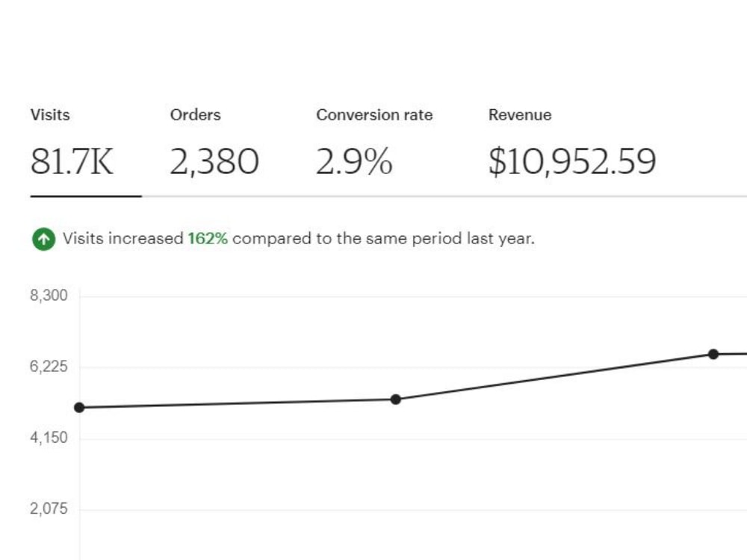
Task: Click the "Visits increased" summary text
Action: tap(123, 238)
